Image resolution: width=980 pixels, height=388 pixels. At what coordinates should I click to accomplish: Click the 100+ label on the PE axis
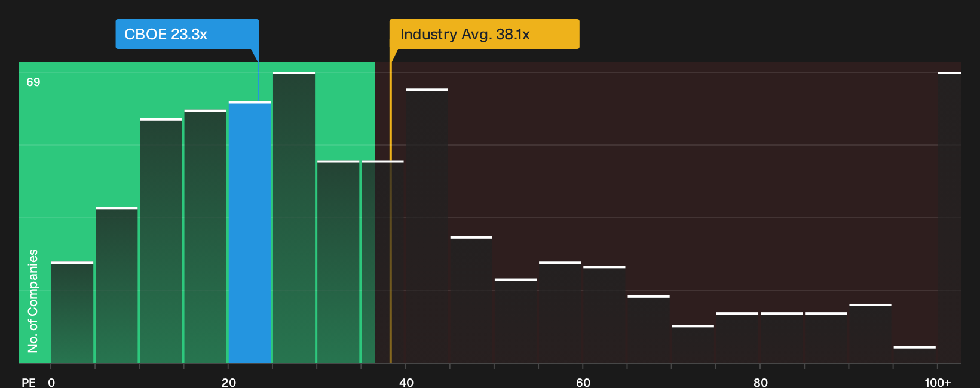938,382
